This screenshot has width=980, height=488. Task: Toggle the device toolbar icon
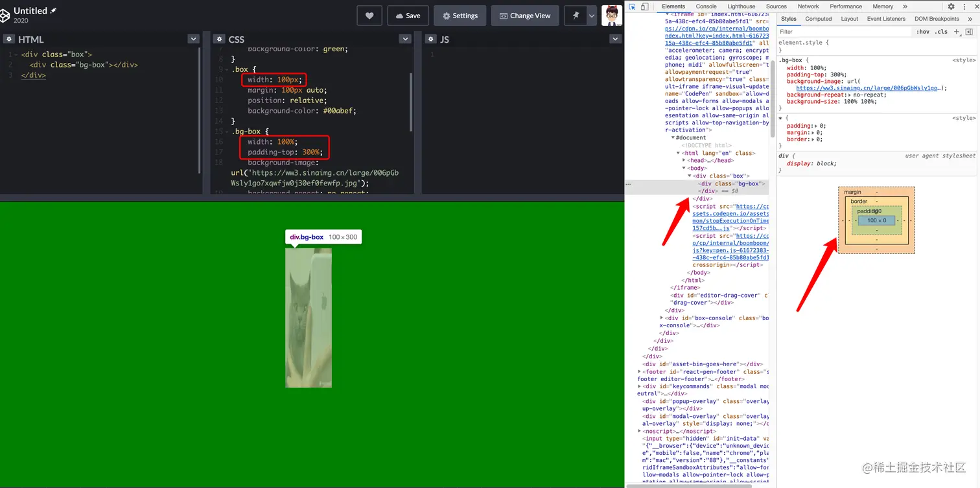pyautogui.click(x=645, y=6)
